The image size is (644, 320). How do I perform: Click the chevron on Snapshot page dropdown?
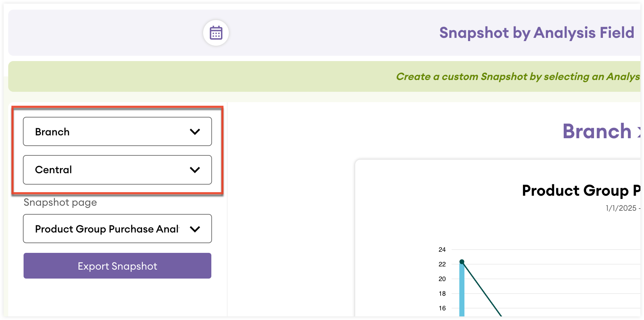click(x=195, y=229)
